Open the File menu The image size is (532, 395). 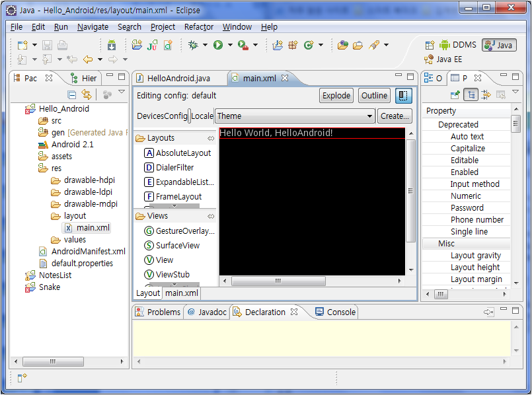[17, 27]
